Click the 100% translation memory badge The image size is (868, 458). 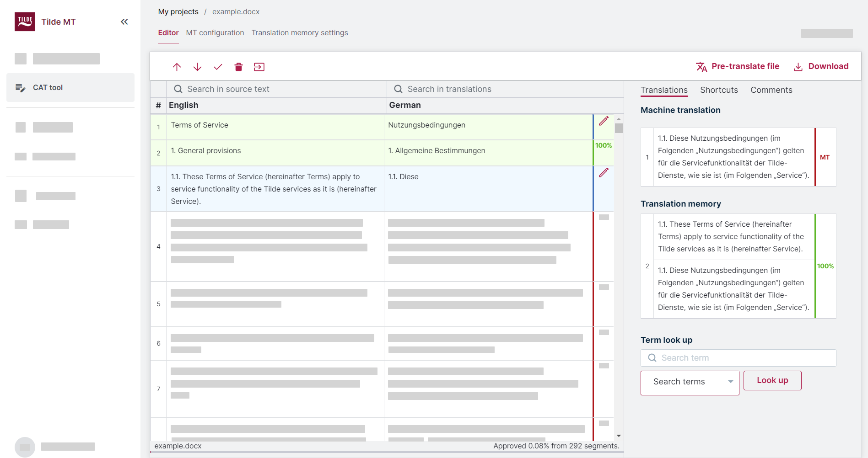tap(825, 266)
